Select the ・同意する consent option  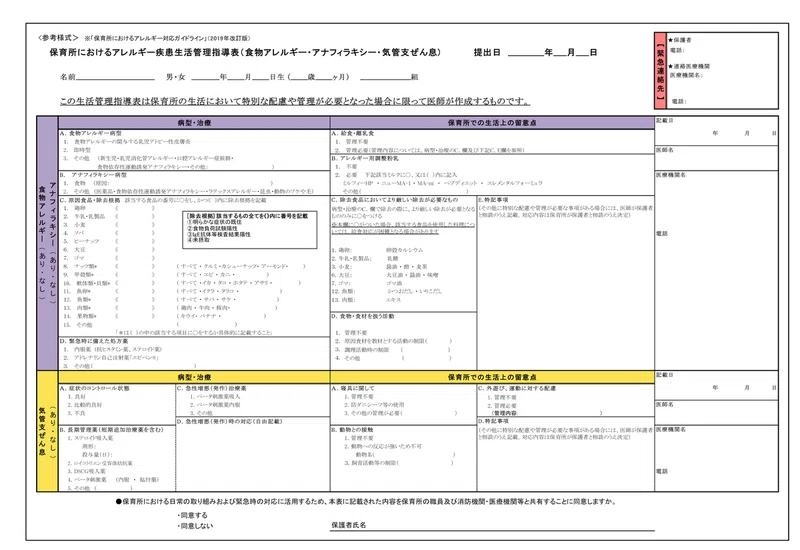(192, 515)
